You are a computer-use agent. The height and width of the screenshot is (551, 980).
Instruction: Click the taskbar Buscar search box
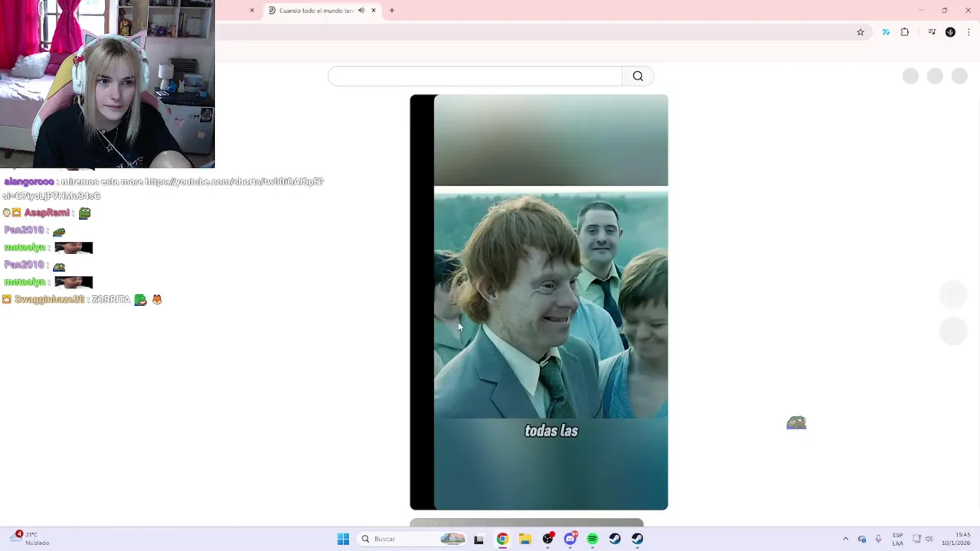(413, 539)
